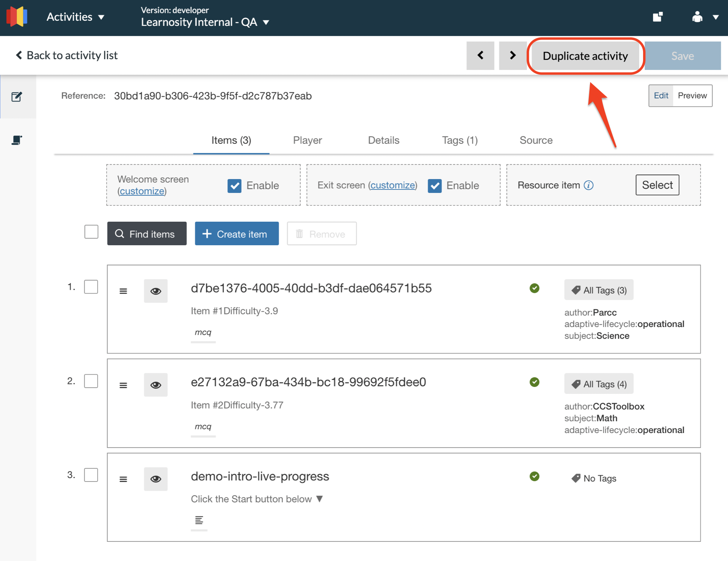Click the green status check for item d7be1376
Image resolution: width=728 pixels, height=561 pixels.
pos(534,288)
